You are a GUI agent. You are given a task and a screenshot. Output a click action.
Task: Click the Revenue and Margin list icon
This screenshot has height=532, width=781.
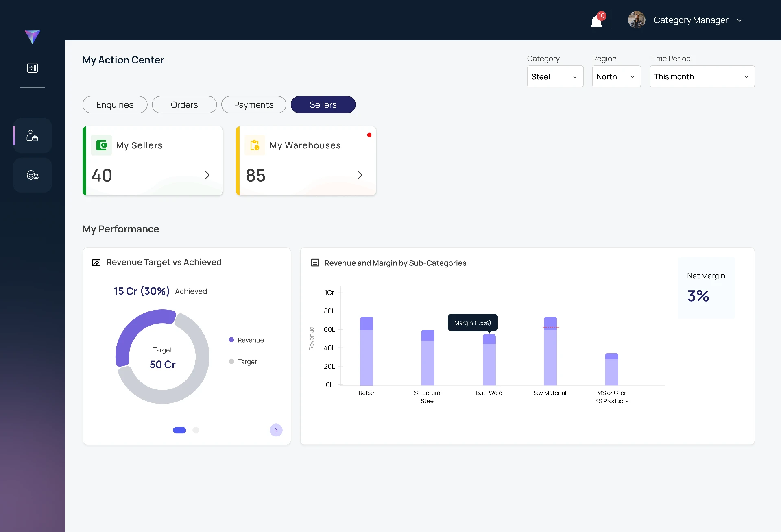click(x=315, y=263)
